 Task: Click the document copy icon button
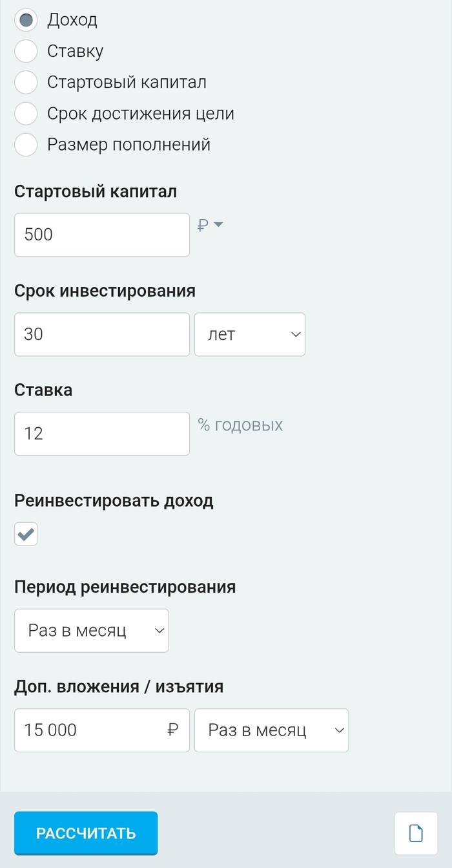pos(416,833)
